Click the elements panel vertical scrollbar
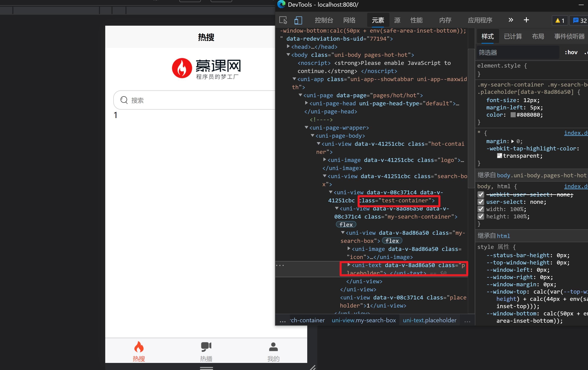Image resolution: width=588 pixels, height=370 pixels. click(471, 118)
